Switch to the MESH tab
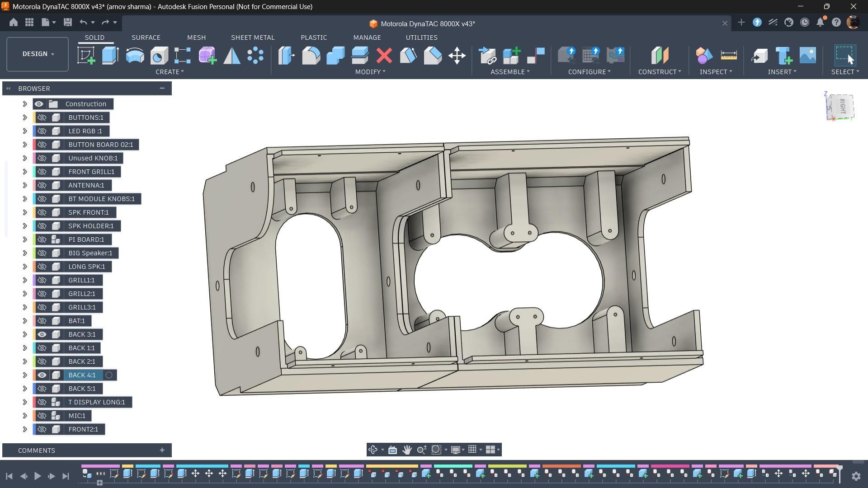This screenshot has height=488, width=868. tap(196, 38)
